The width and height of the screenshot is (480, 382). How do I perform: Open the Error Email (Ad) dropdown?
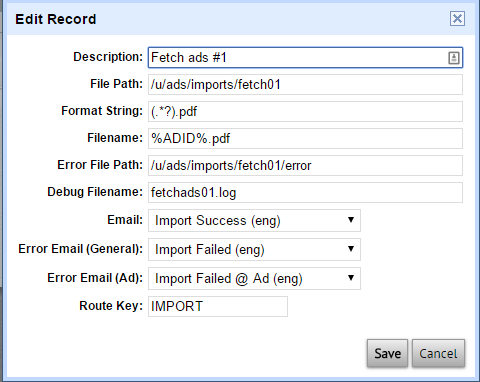tap(254, 279)
